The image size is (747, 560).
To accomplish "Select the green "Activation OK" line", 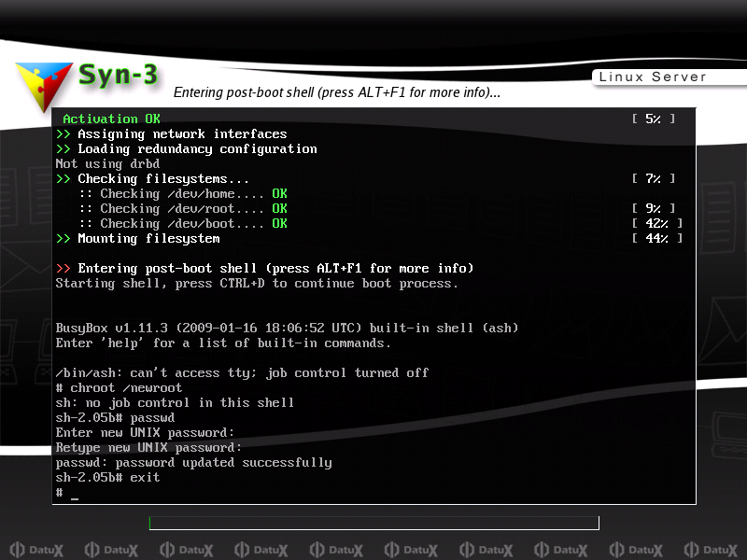I will (x=111, y=119).
